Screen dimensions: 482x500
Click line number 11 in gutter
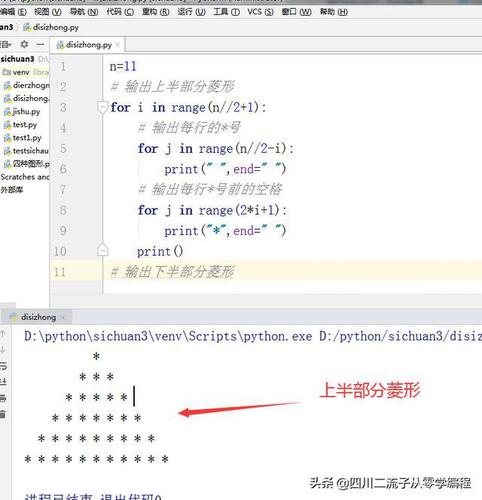60,272
